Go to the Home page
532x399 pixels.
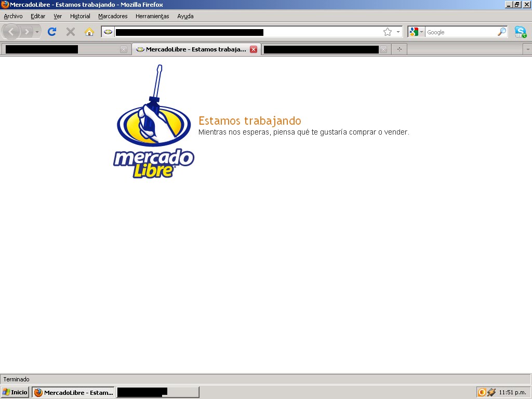(89, 32)
